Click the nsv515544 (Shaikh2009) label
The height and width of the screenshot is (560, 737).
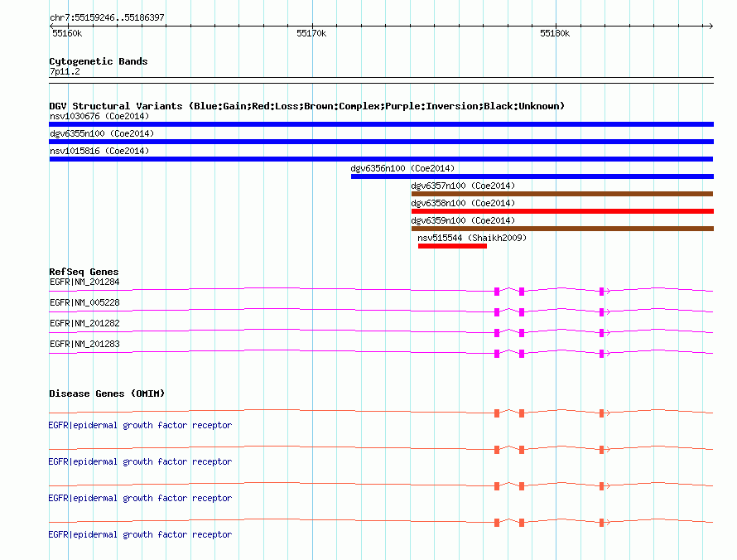click(472, 238)
